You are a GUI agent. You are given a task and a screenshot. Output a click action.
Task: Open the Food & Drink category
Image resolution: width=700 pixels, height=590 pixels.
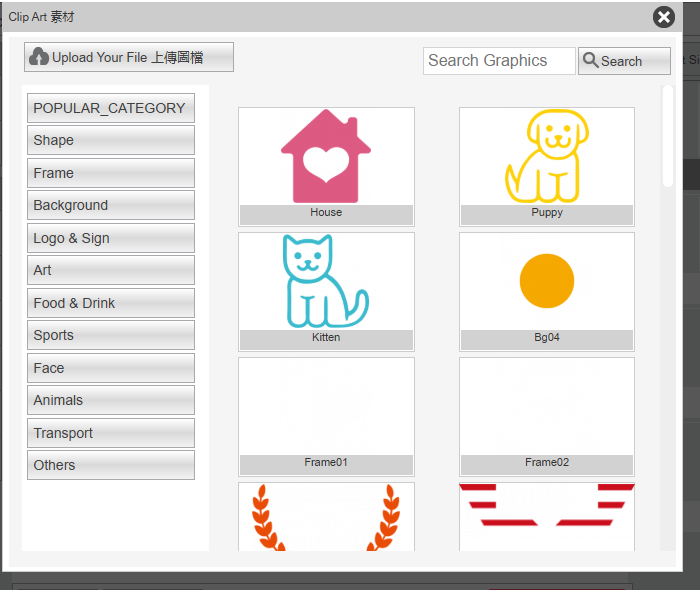click(110, 303)
